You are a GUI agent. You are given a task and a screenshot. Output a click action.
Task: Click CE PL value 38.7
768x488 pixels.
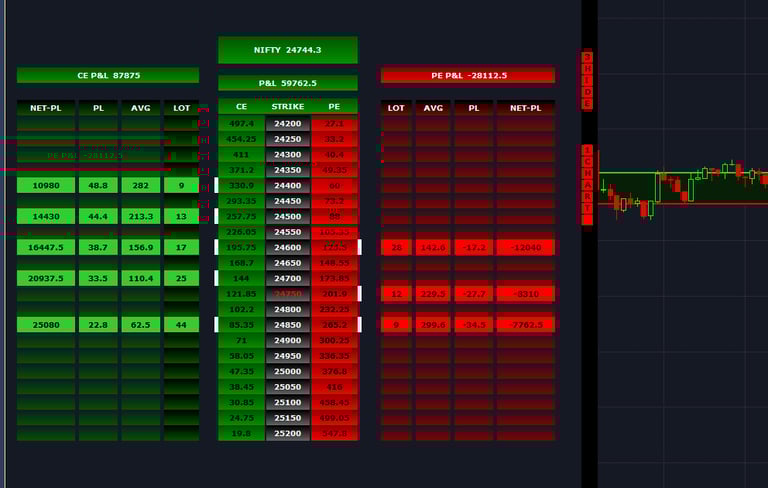[98, 247]
